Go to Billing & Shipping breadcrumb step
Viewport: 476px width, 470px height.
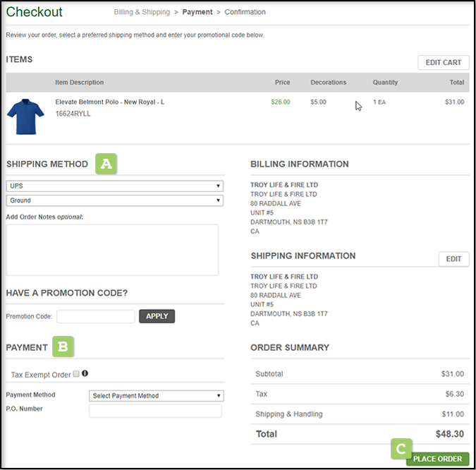[142, 12]
